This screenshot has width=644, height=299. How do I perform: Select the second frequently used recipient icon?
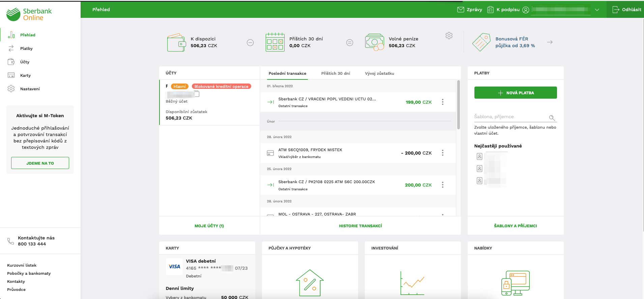coord(479,168)
